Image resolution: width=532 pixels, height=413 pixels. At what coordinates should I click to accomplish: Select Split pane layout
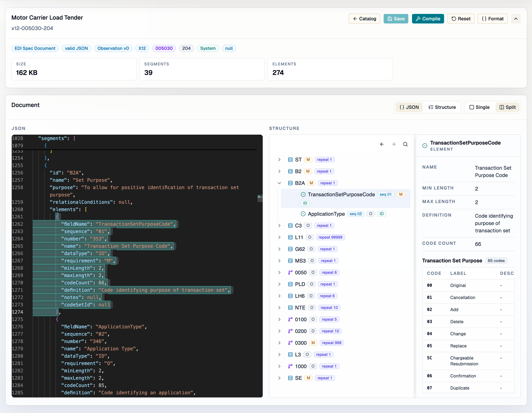pyautogui.click(x=508, y=107)
